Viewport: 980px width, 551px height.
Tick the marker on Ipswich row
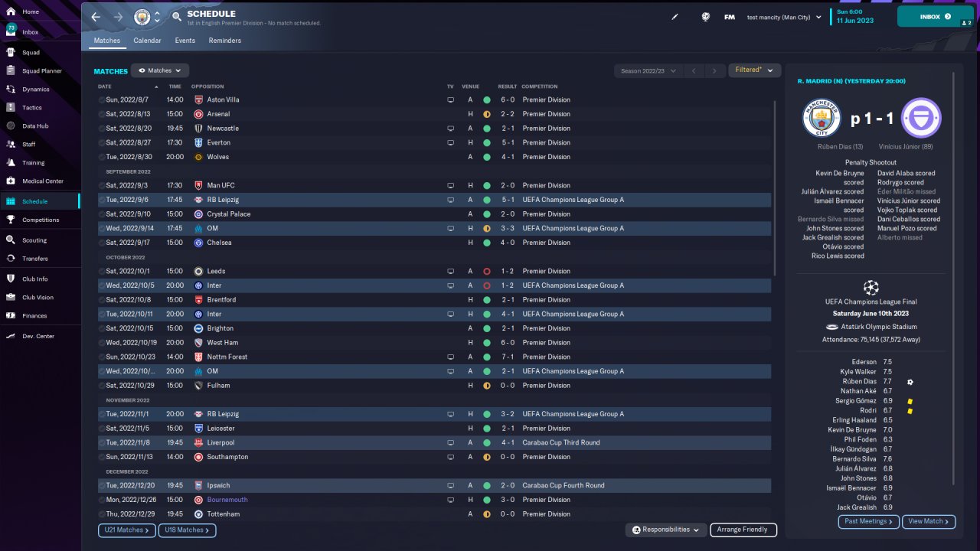coord(101,486)
